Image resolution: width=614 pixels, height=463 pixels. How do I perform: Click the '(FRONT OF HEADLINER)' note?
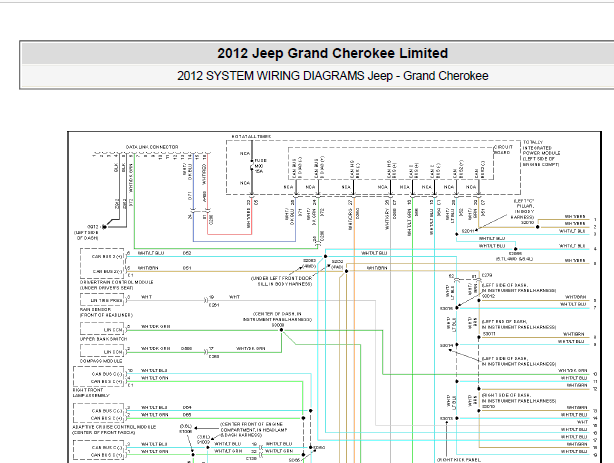(106, 315)
